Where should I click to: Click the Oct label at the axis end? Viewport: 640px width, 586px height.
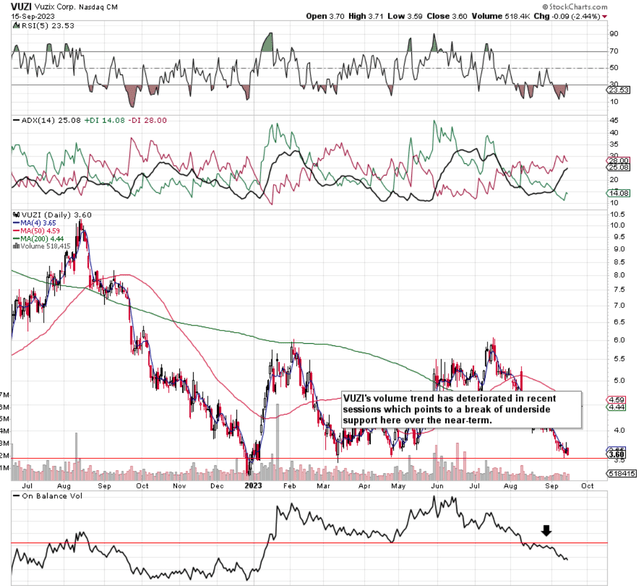(587, 486)
